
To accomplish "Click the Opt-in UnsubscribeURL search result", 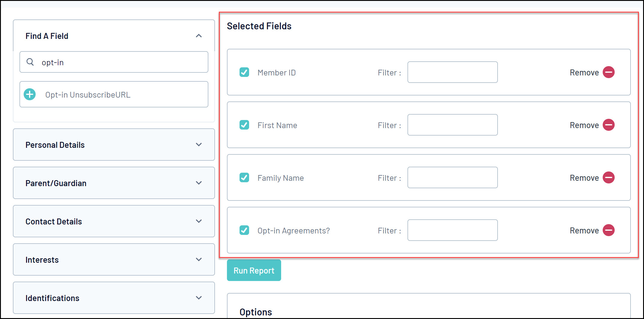I will pyautogui.click(x=88, y=95).
